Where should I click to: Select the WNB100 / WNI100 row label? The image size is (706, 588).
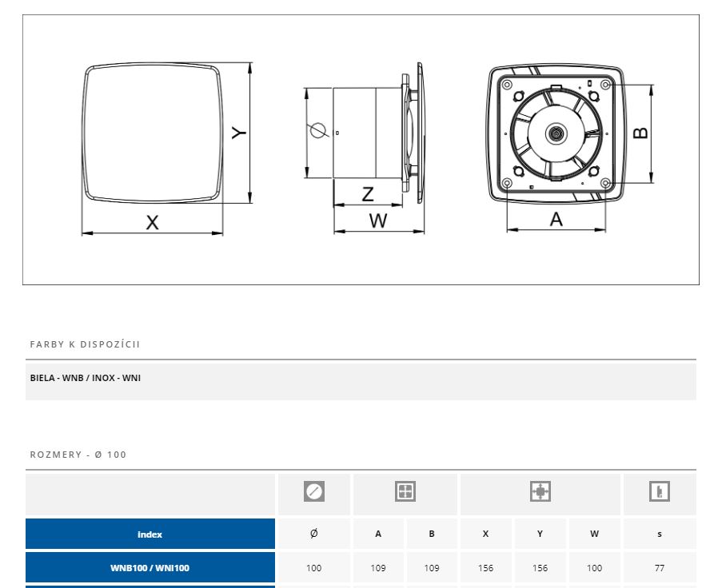(150, 569)
